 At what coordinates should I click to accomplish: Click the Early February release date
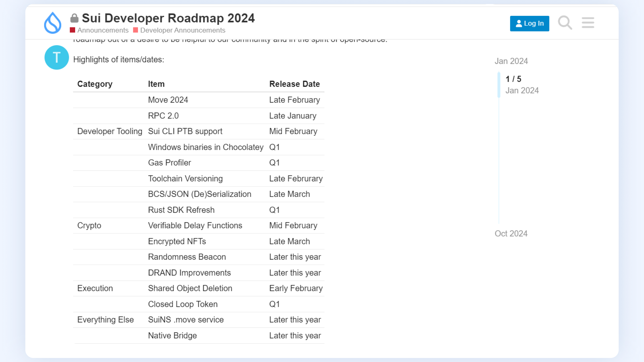[x=296, y=288]
